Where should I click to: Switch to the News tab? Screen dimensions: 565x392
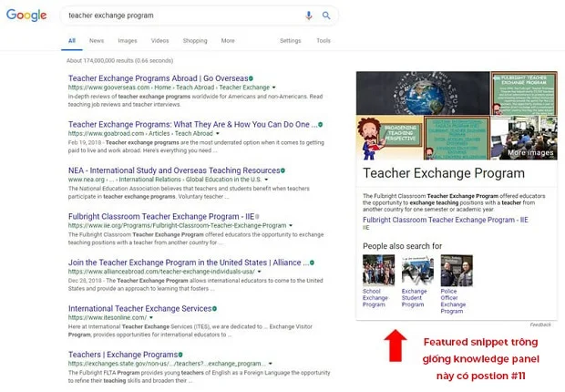click(97, 41)
